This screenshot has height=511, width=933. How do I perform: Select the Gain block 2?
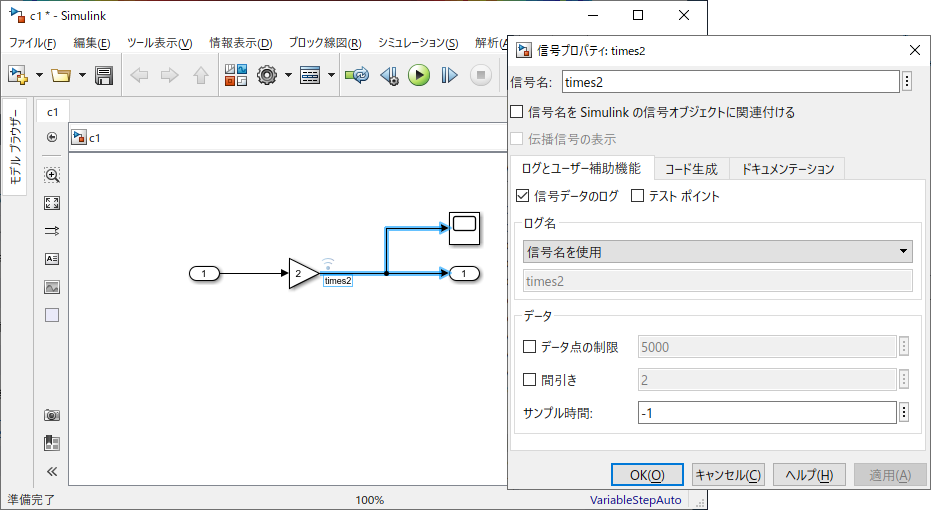coord(303,274)
